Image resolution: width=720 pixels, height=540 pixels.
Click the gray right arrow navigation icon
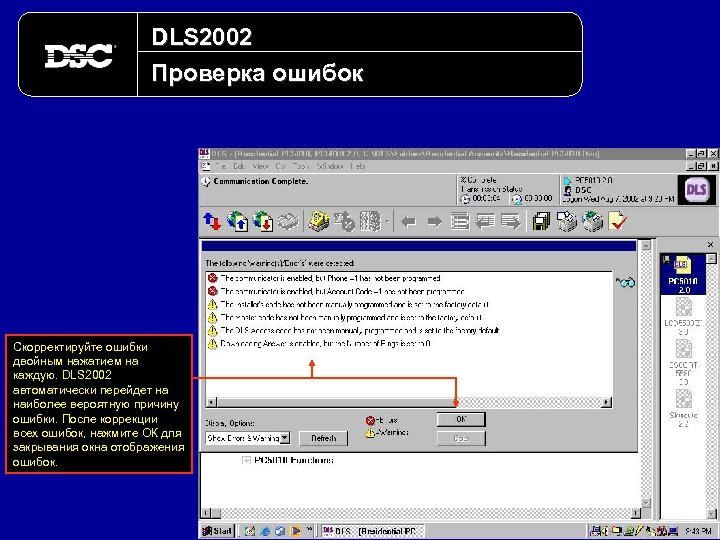[x=434, y=222]
